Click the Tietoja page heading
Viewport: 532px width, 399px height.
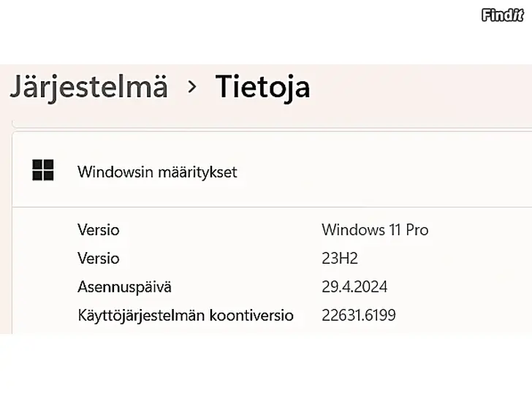point(262,87)
